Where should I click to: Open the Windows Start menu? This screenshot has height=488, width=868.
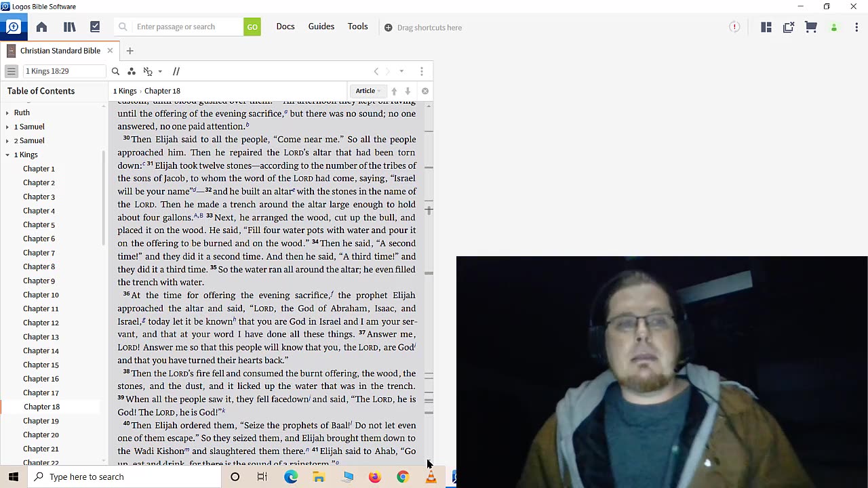(x=14, y=476)
